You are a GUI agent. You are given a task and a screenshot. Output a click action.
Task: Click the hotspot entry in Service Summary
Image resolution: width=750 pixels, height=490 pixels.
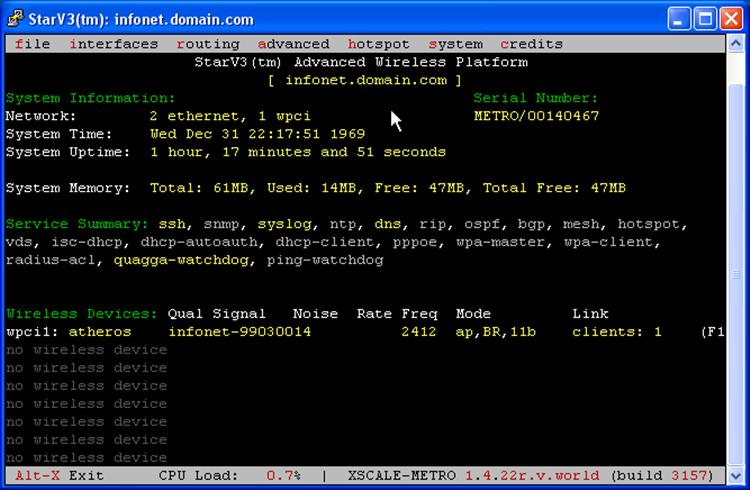[x=649, y=224]
